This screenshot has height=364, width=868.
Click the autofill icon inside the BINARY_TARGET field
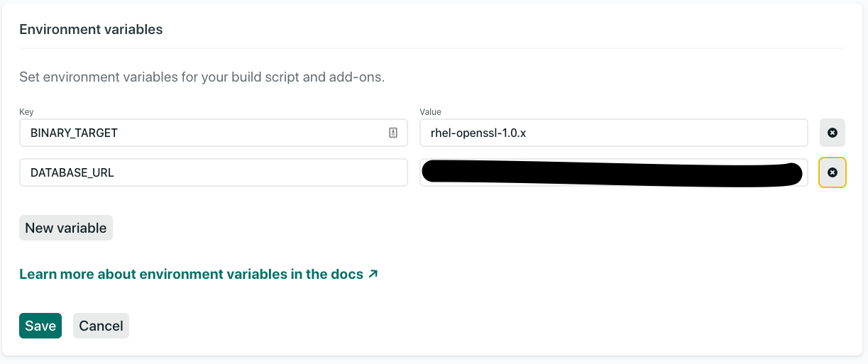point(393,133)
